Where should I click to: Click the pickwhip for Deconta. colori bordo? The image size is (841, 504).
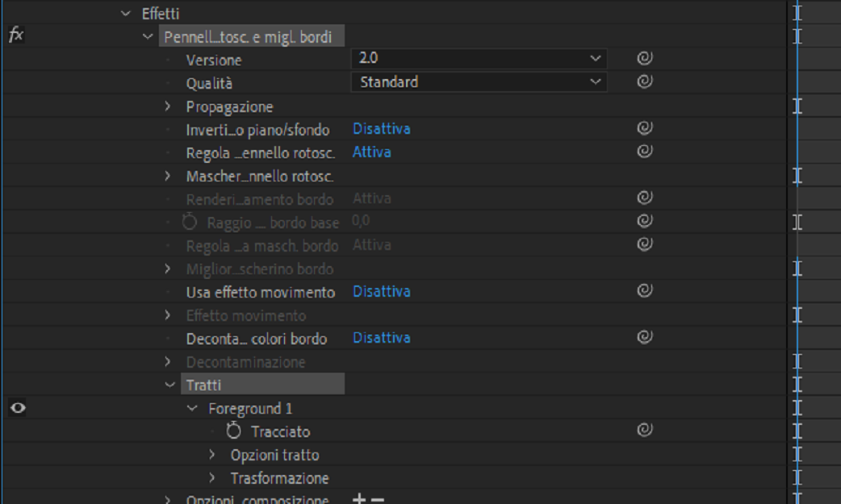(644, 337)
